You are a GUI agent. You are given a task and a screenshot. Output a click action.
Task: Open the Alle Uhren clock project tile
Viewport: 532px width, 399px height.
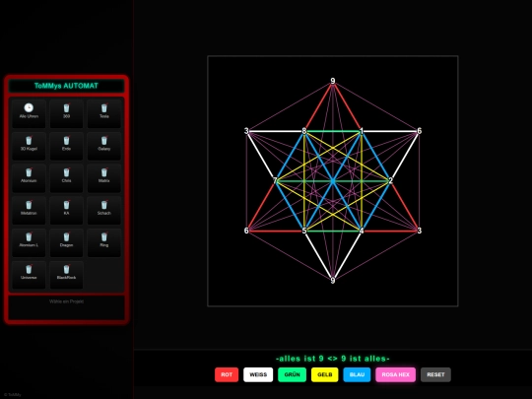[29, 113]
